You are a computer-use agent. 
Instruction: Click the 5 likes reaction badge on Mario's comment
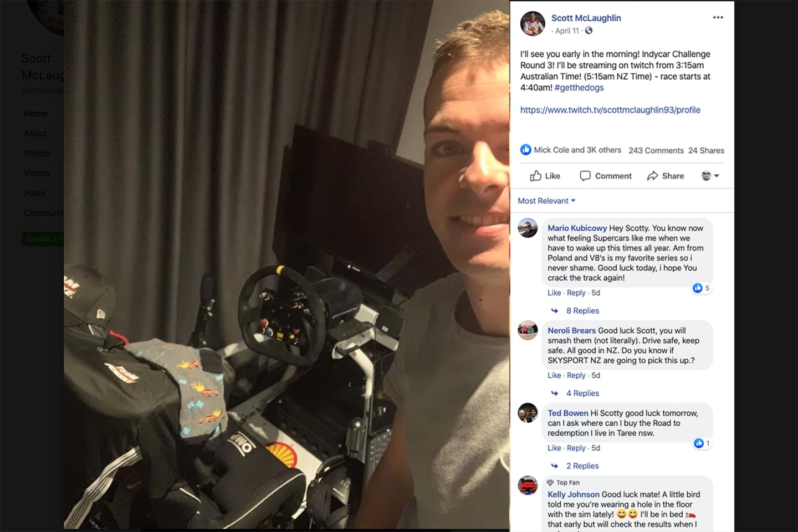pyautogui.click(x=701, y=288)
